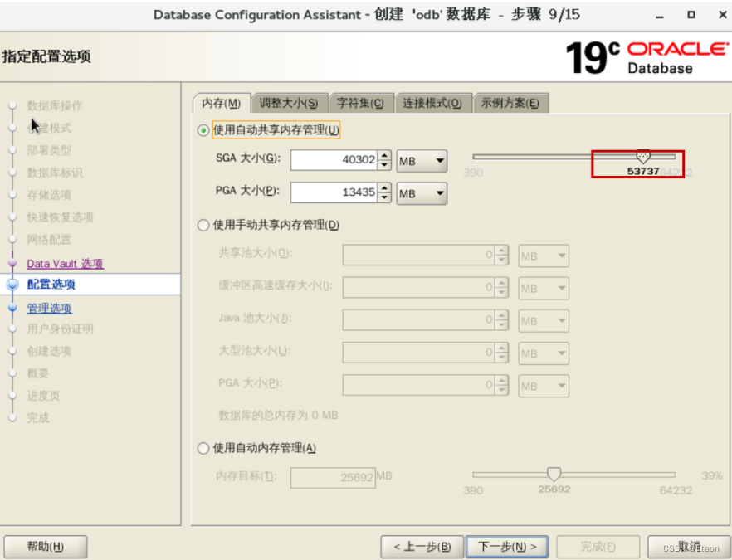Click the 部署类型 step in sidebar
Screen dimensions: 732x560
tap(49, 150)
